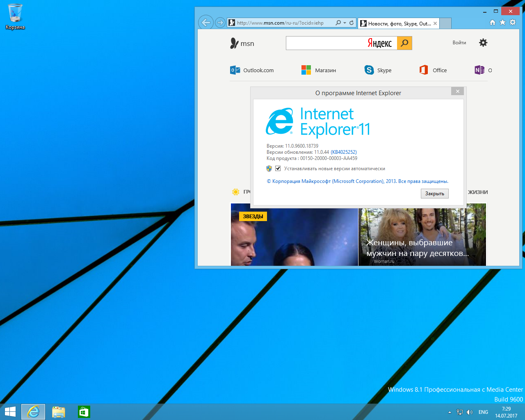Image resolution: width=525 pixels, height=420 pixels.
Task: Open a new blank tab button
Action: 446,23
